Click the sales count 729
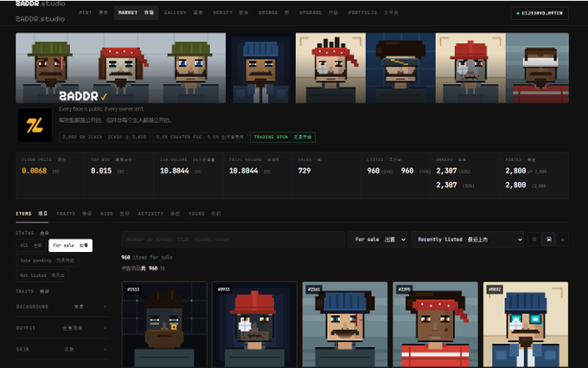 pos(304,171)
